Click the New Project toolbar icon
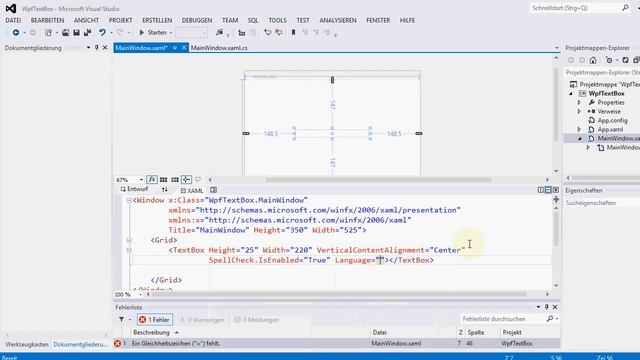Viewport: 640px width, 360px height. (49, 32)
